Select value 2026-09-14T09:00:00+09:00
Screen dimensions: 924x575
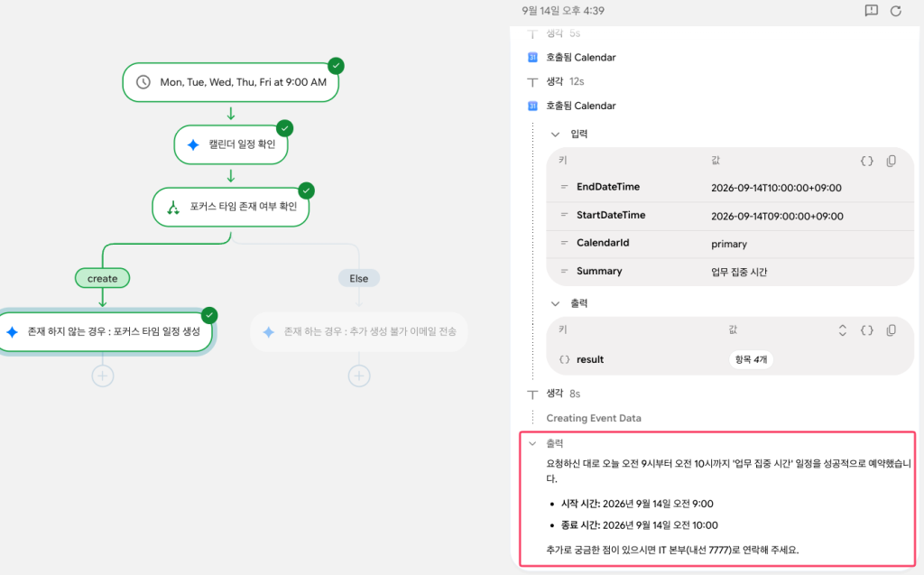(x=777, y=217)
